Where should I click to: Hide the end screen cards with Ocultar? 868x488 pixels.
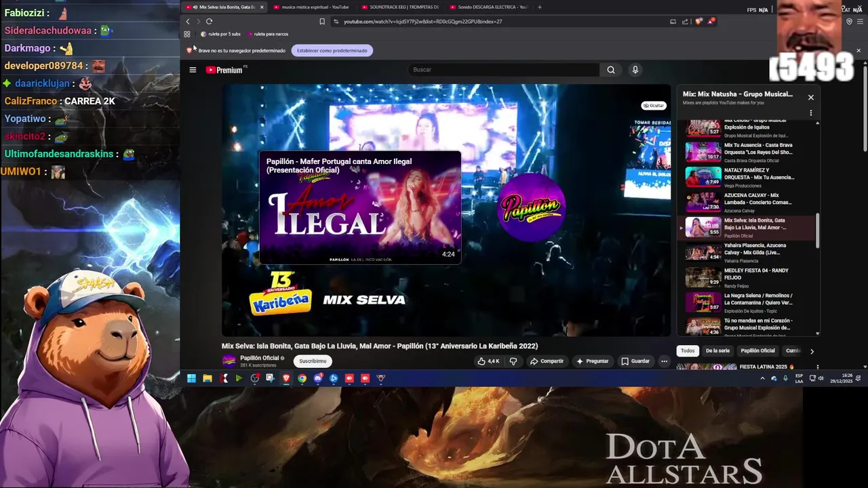click(x=654, y=106)
